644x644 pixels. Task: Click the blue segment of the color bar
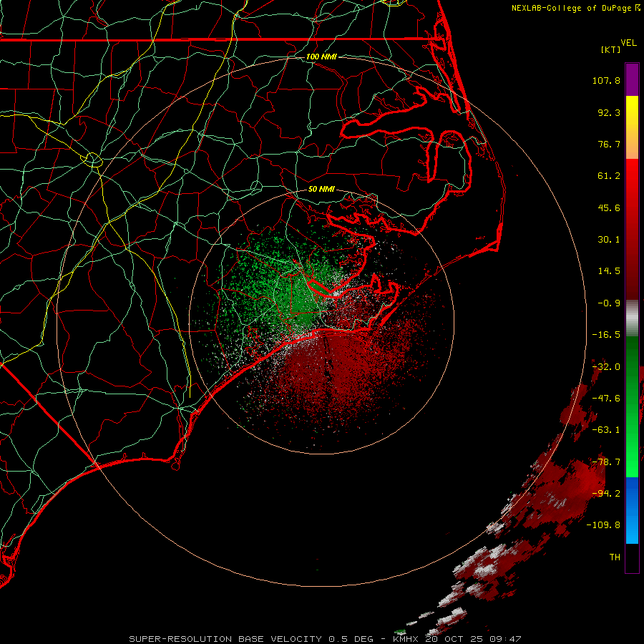pos(632,510)
